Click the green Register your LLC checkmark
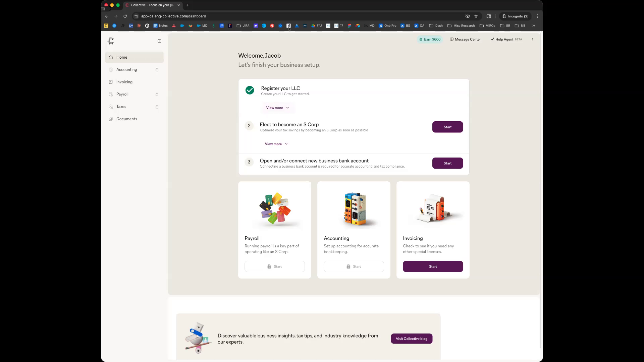644x362 pixels. click(250, 90)
